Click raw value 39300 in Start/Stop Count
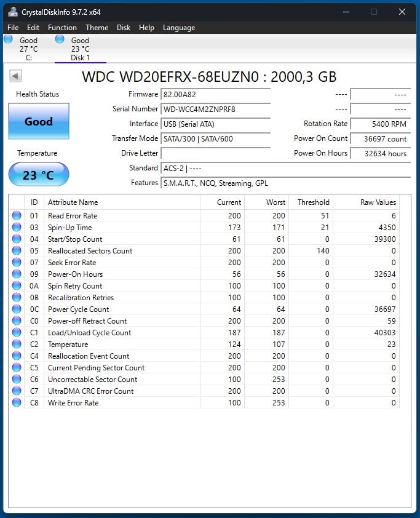420x518 pixels. 385,239
